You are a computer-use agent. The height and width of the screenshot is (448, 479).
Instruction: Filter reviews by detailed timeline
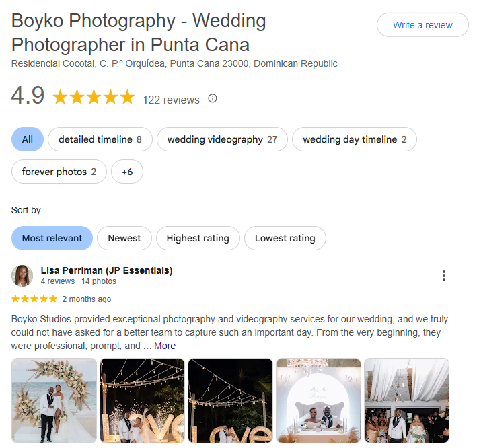pyautogui.click(x=100, y=139)
